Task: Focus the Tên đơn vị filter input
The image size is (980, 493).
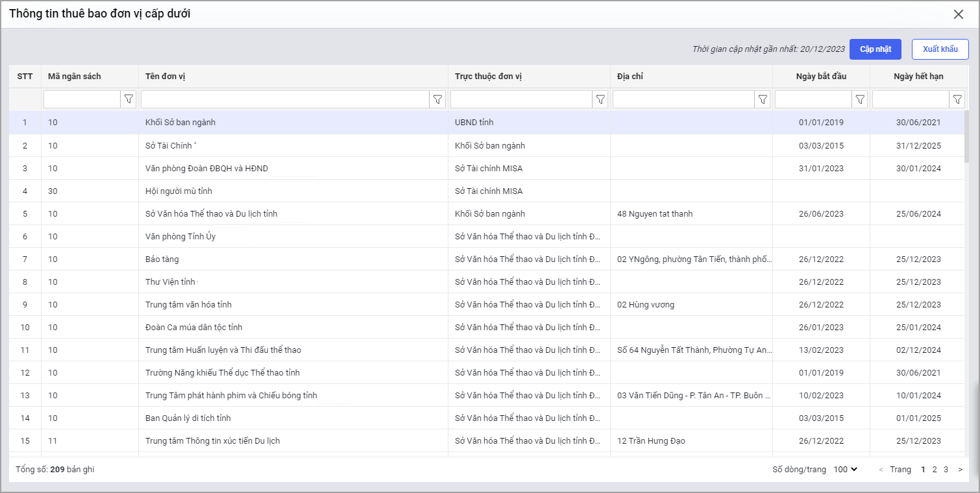Action: pyautogui.click(x=285, y=99)
